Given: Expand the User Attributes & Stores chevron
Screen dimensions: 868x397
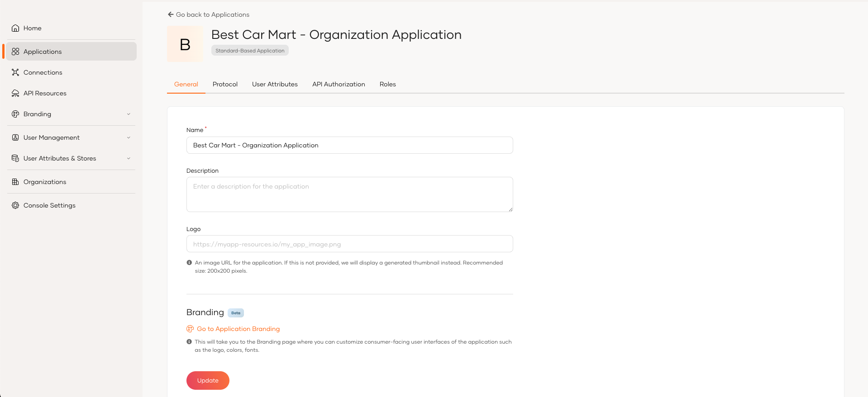Looking at the screenshot, I should (129, 158).
